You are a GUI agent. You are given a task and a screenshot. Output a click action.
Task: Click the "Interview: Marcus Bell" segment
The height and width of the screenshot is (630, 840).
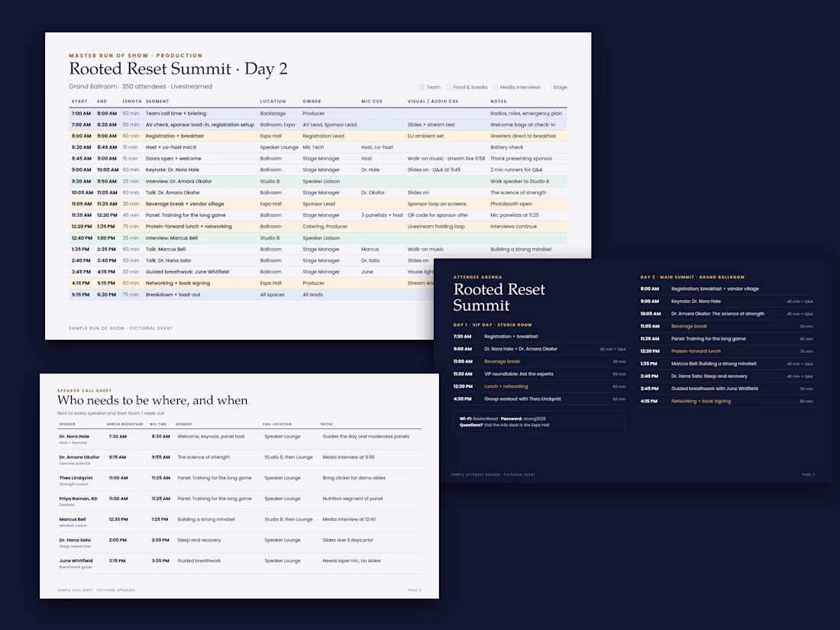[171, 238]
